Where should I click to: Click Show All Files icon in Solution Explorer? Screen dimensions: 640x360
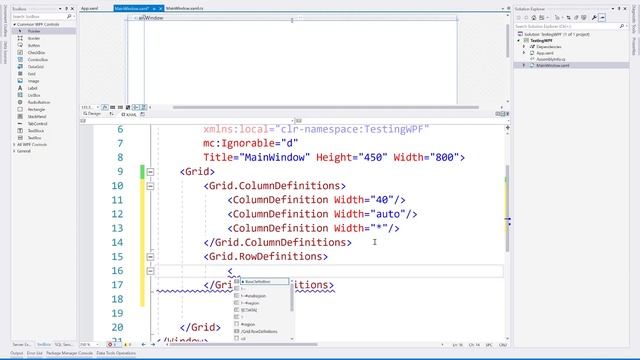point(584,18)
